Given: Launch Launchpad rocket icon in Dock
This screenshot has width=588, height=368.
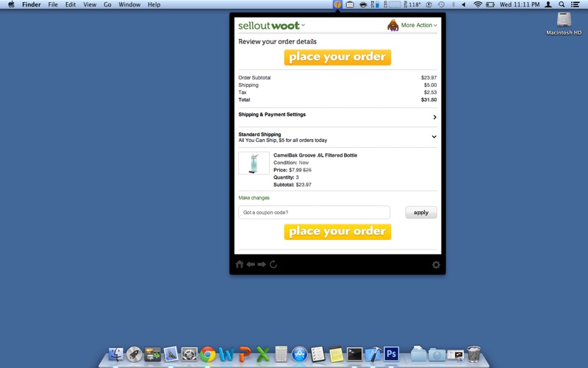Looking at the screenshot, I should click(x=135, y=354).
